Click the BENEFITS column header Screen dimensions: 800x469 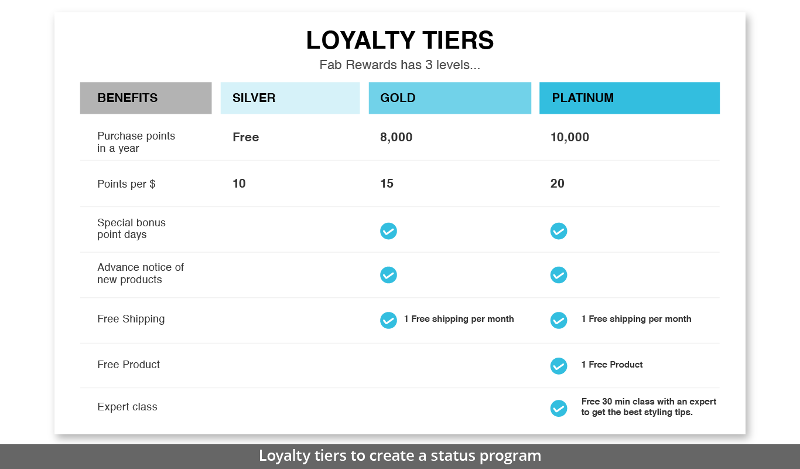[146, 98]
